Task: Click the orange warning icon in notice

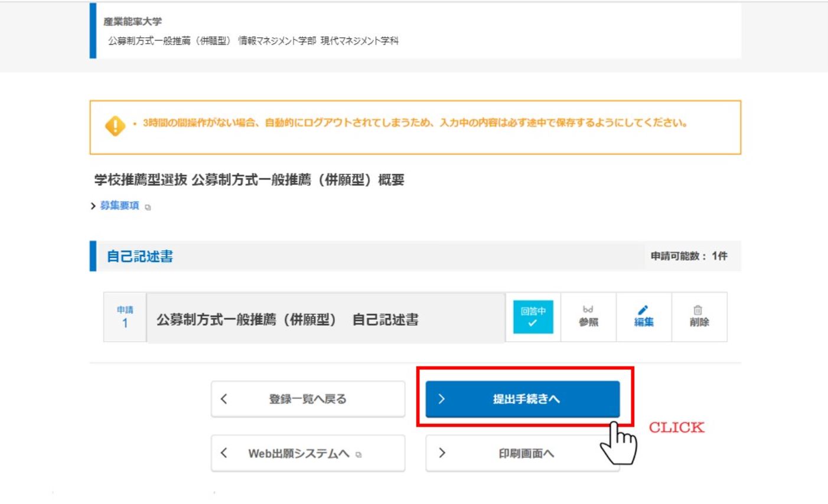Action: tap(115, 126)
